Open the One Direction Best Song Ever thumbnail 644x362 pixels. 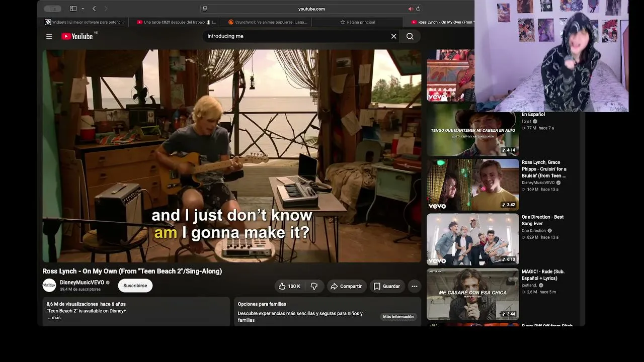pos(473,239)
